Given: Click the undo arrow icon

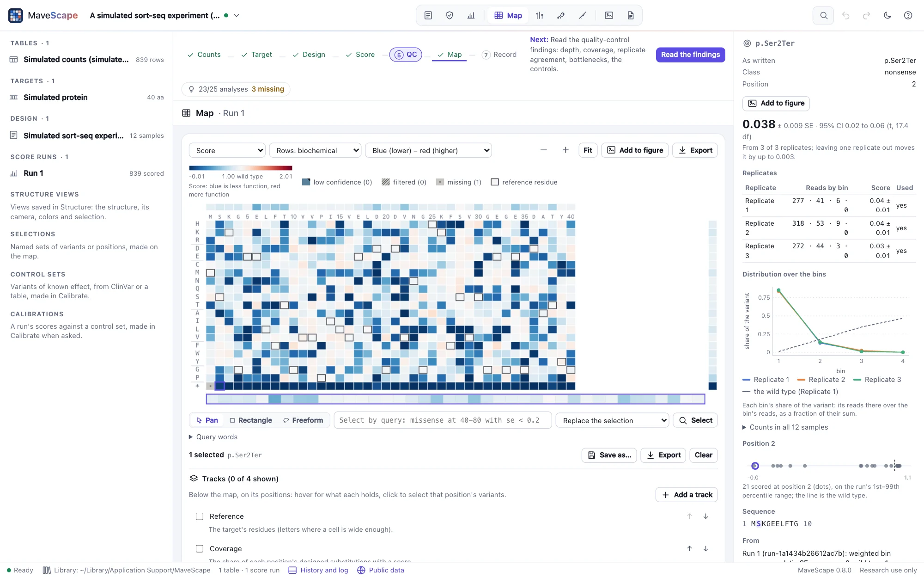Looking at the screenshot, I should [845, 15].
